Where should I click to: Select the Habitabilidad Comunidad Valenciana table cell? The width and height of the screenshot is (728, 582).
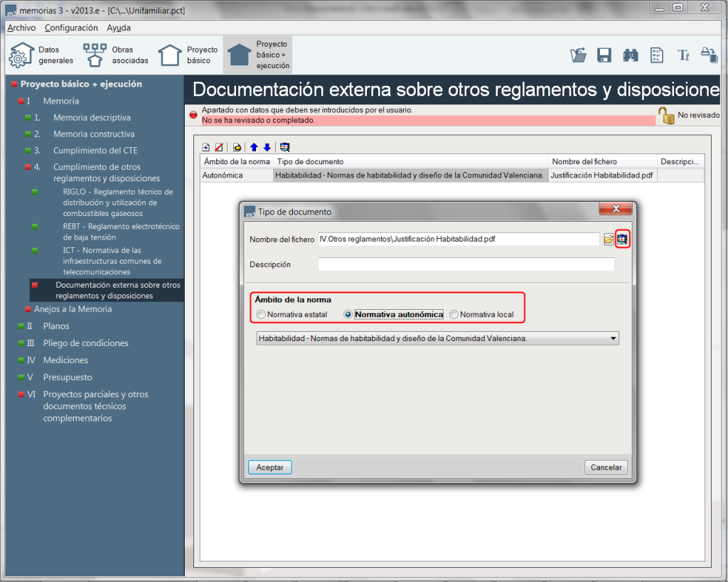pyautogui.click(x=411, y=176)
